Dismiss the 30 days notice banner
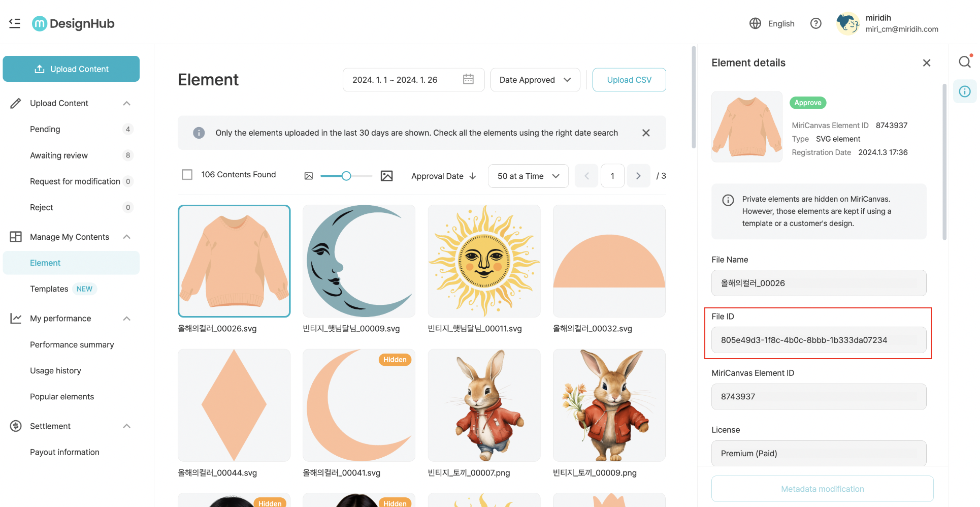This screenshot has width=980, height=507. pyautogui.click(x=645, y=133)
